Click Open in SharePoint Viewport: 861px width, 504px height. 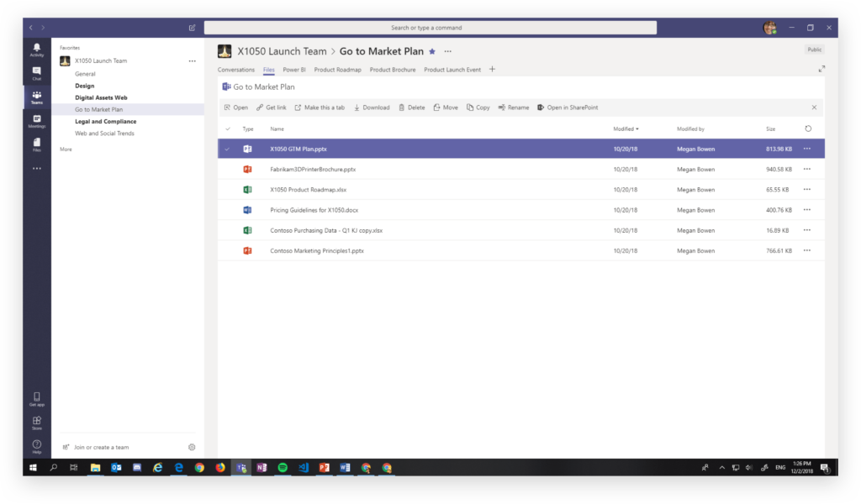point(568,108)
